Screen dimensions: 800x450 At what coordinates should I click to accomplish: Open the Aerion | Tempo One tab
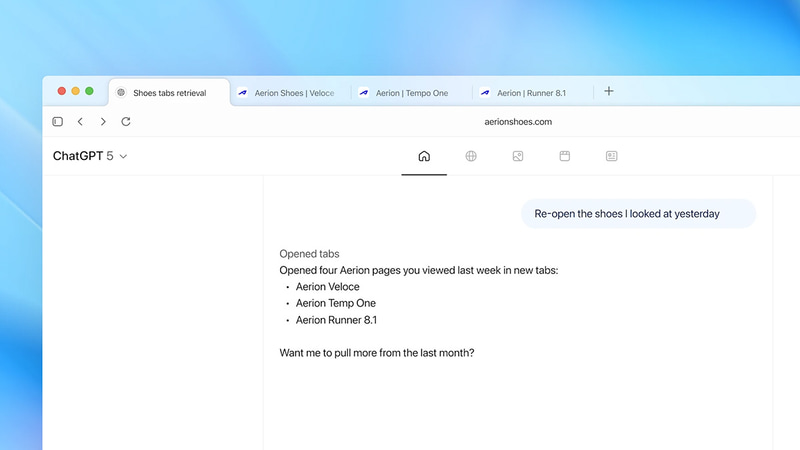coord(411,93)
